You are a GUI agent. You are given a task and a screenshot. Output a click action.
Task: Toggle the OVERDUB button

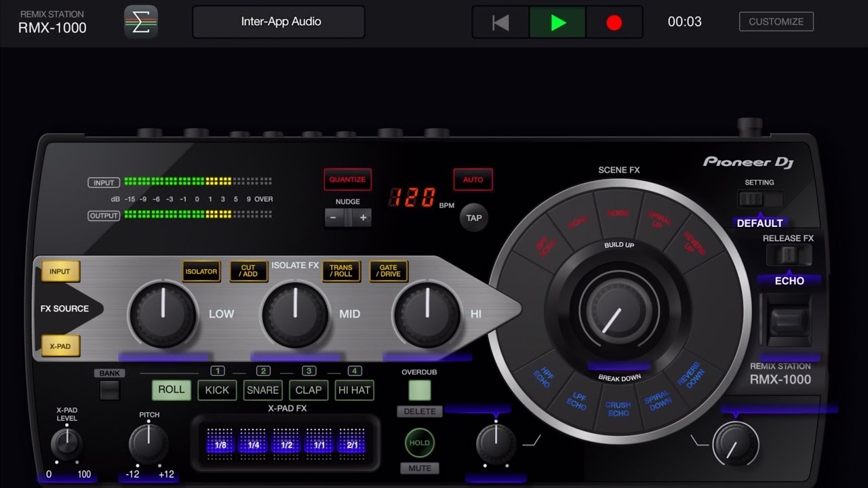click(420, 390)
